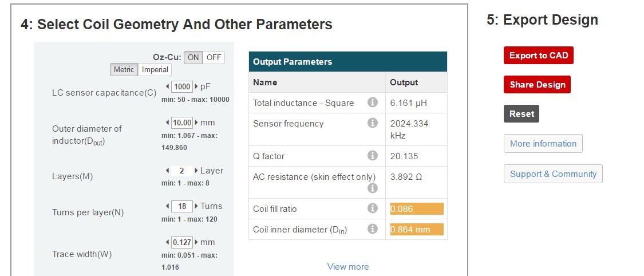This screenshot has height=276, width=644.
Task: Increase LC sensor capacitance with right arrow
Action: [197, 86]
